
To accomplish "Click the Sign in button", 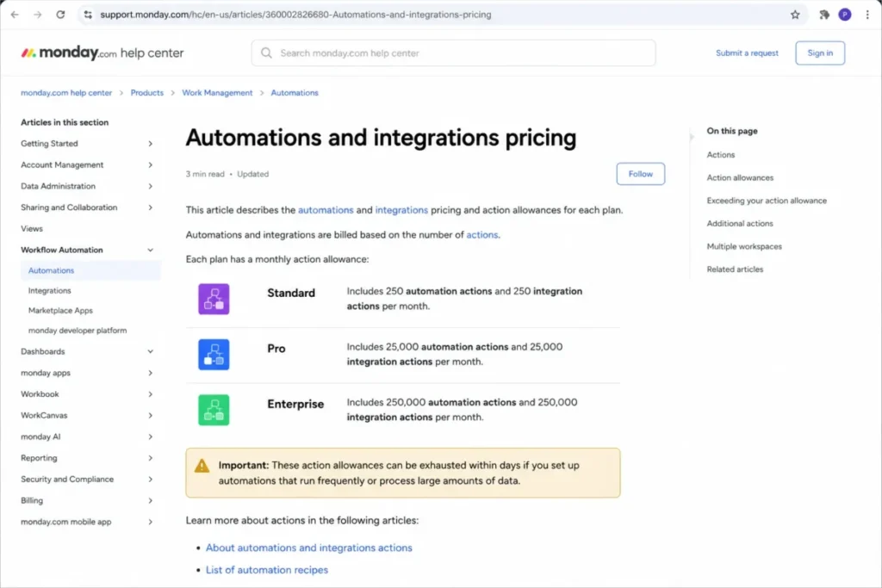I will [820, 53].
